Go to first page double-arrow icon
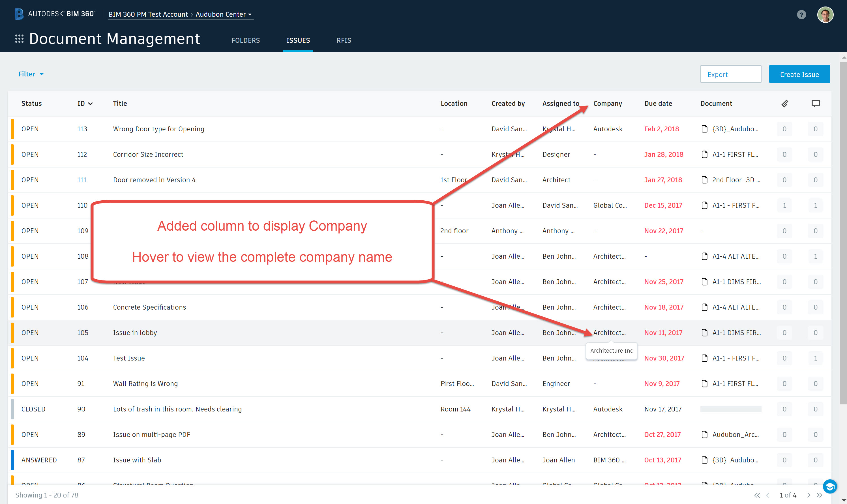 coord(757,495)
